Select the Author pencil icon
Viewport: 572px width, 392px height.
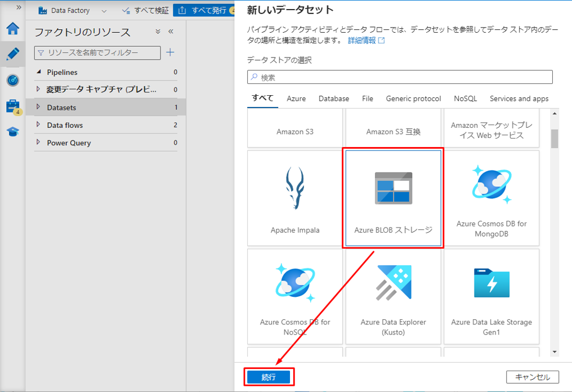point(13,54)
